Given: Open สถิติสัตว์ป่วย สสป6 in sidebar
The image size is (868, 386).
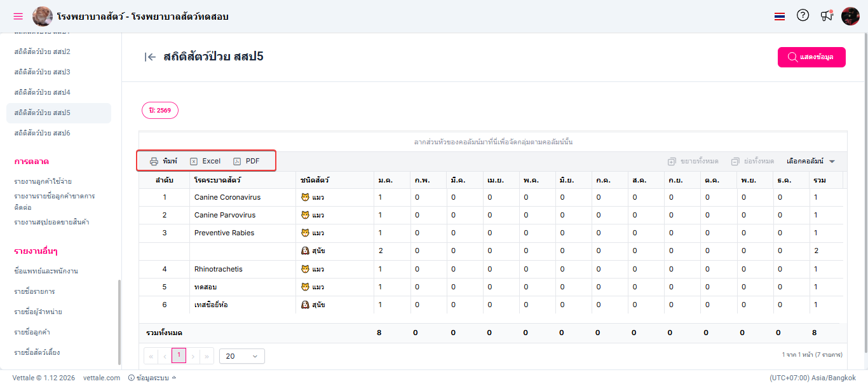Looking at the screenshot, I should tap(43, 133).
